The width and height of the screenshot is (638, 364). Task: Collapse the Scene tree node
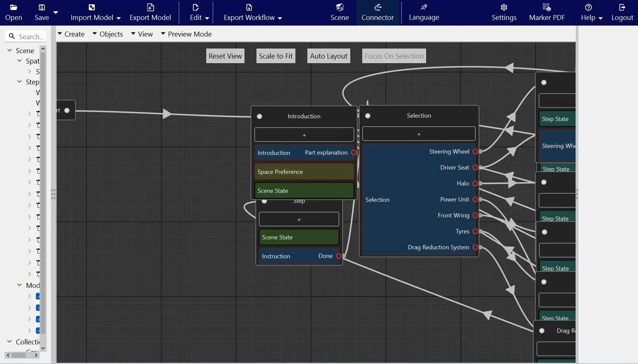9,50
